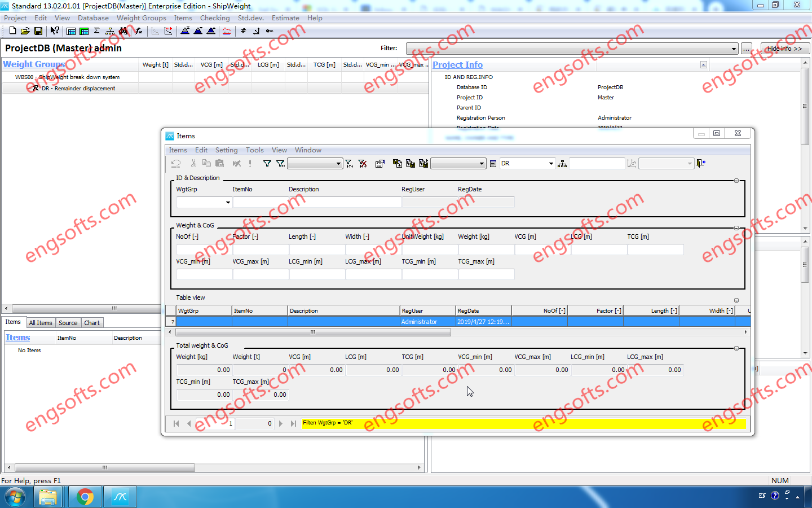Image resolution: width=812 pixels, height=508 pixels.
Task: Save project using the floppy disk icon
Action: [38, 30]
